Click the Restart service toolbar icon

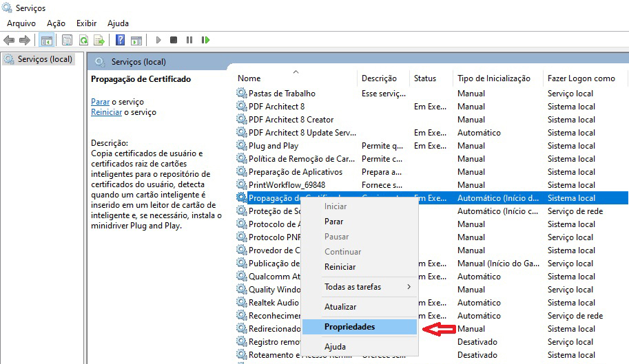pyautogui.click(x=205, y=40)
